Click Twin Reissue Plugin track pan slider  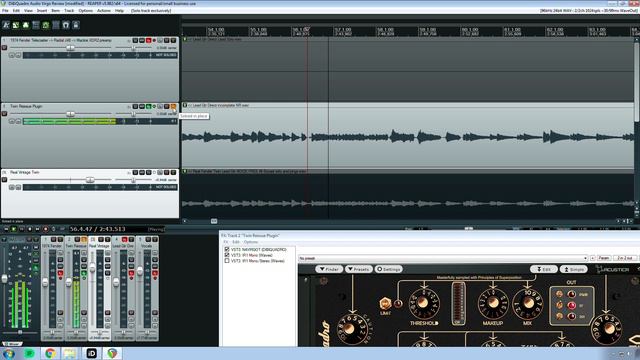coord(133,114)
